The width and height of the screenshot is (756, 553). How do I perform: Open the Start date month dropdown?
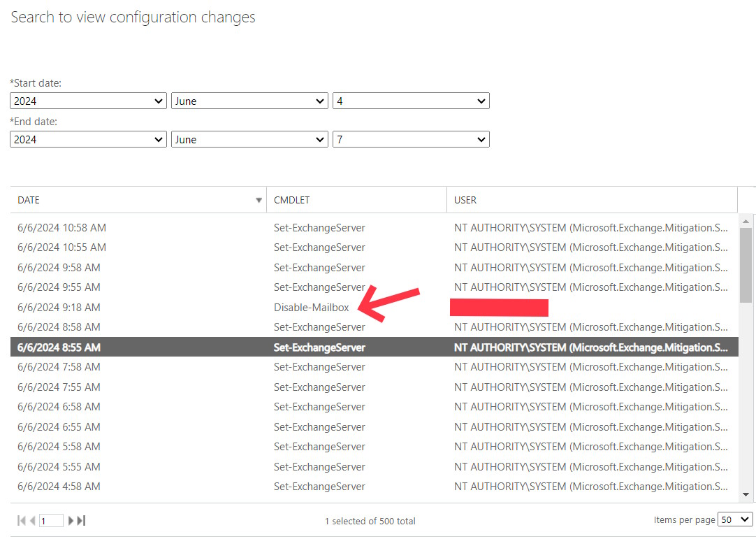coord(249,101)
